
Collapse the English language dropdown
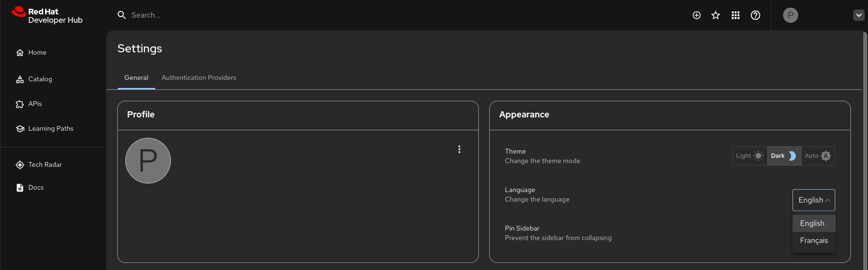[813, 200]
